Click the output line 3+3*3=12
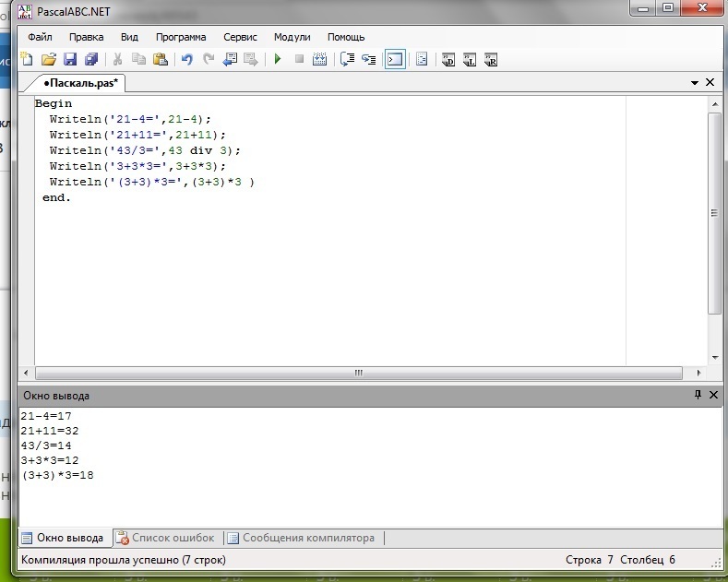728x582 pixels. (50, 461)
